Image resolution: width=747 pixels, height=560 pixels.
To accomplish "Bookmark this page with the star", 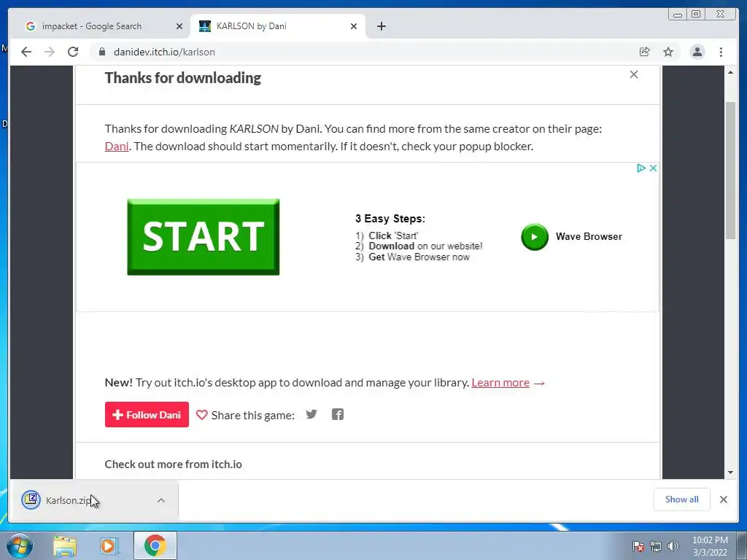I will tap(668, 52).
